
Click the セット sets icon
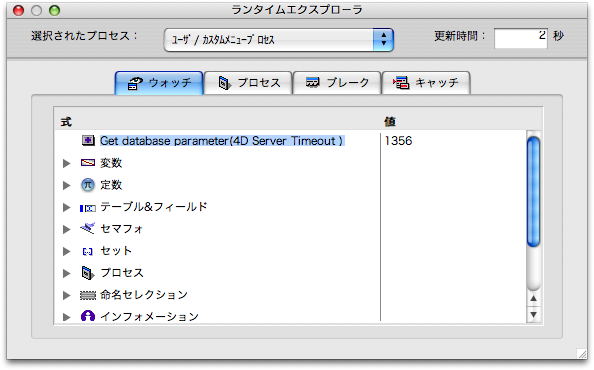[x=88, y=251]
